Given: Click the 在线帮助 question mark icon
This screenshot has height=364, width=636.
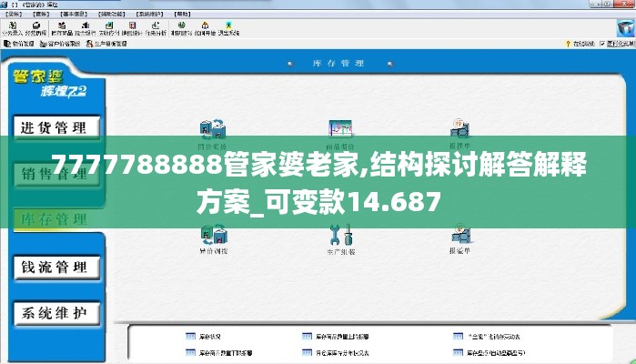Looking at the screenshot, I should (x=568, y=44).
